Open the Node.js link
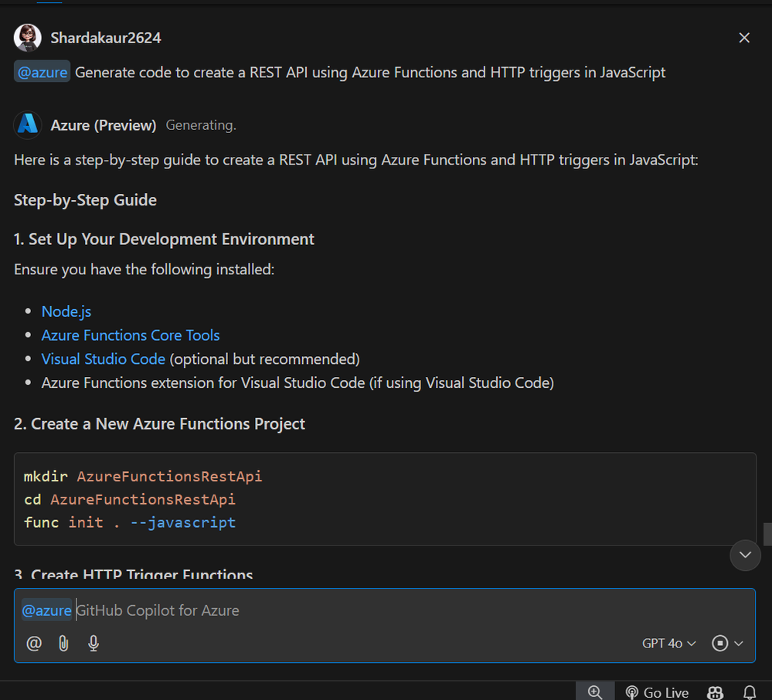This screenshot has height=700, width=772. (66, 311)
